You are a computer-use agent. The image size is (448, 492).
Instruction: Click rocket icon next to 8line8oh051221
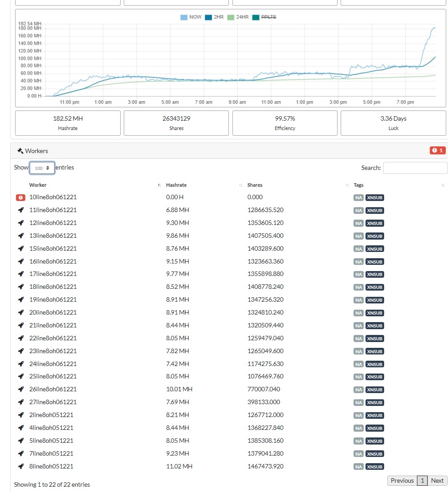pyautogui.click(x=21, y=467)
